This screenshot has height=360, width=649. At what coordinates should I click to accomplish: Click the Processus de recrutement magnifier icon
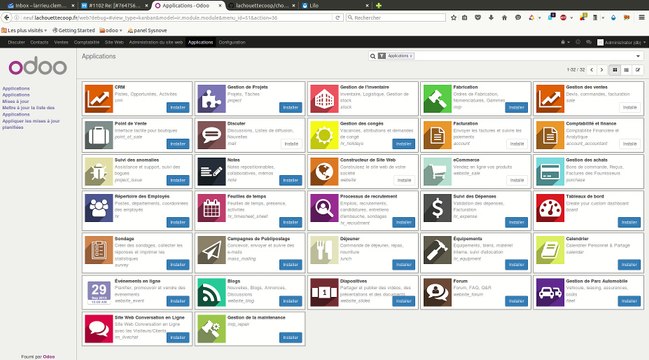click(324, 208)
